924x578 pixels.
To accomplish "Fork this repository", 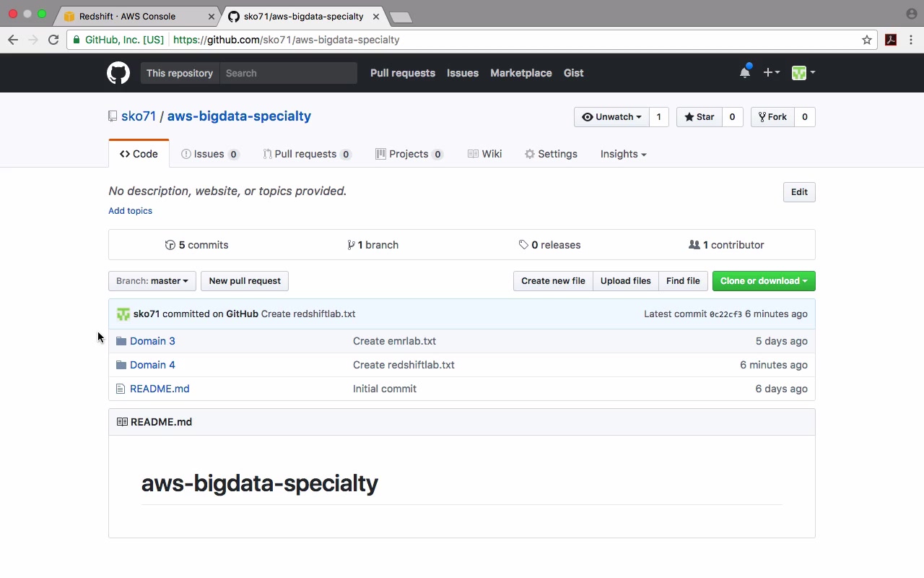I will point(772,117).
